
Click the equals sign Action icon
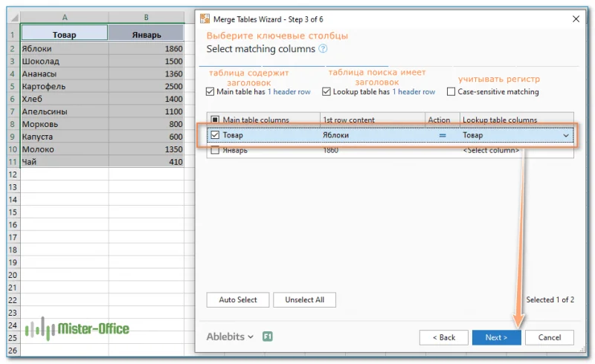point(443,135)
